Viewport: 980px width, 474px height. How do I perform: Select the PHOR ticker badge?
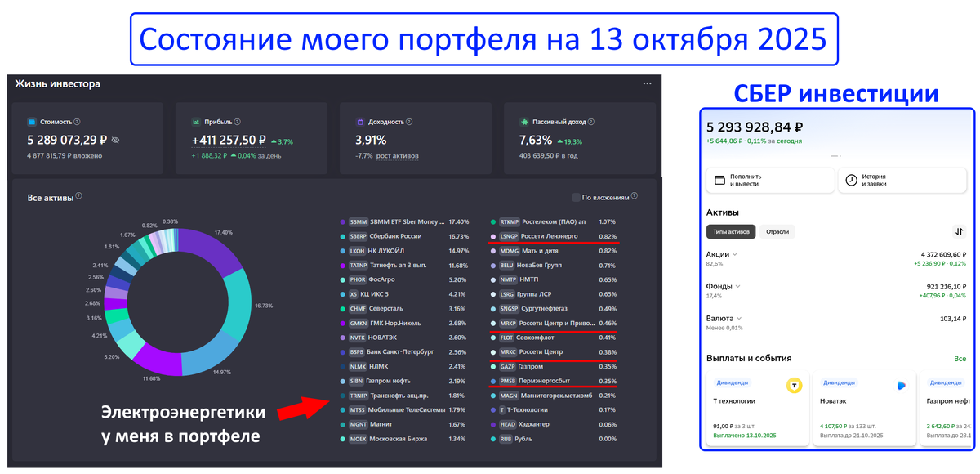tap(357, 279)
